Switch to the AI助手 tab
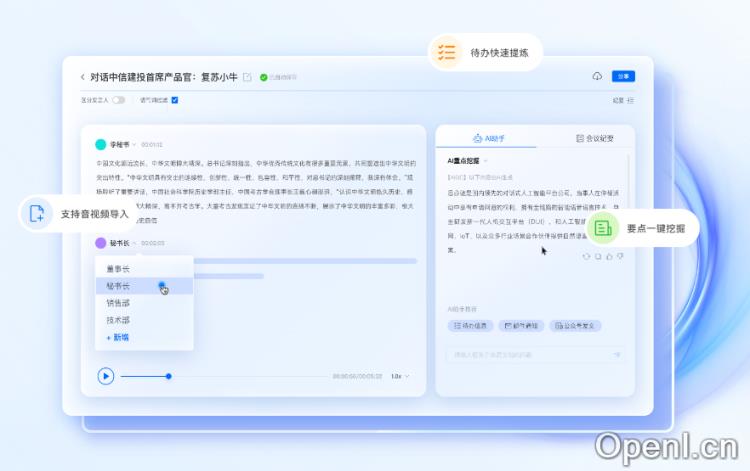The image size is (750, 471). coord(488,138)
